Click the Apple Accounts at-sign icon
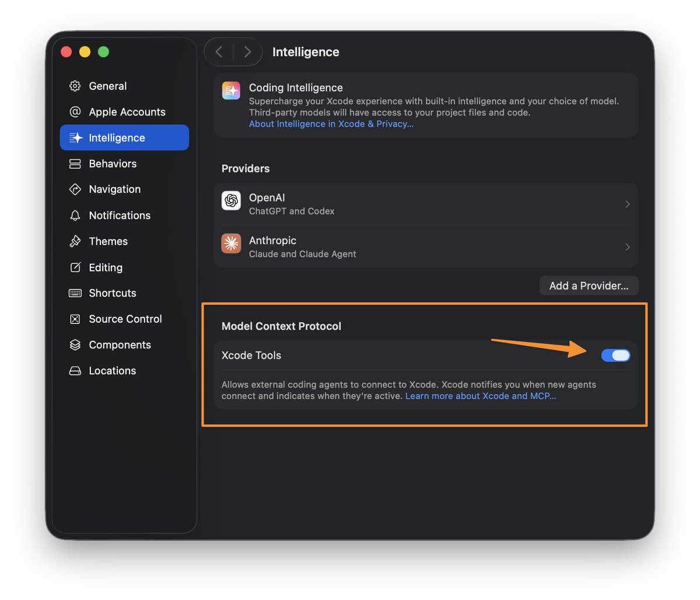700x600 pixels. (x=75, y=112)
